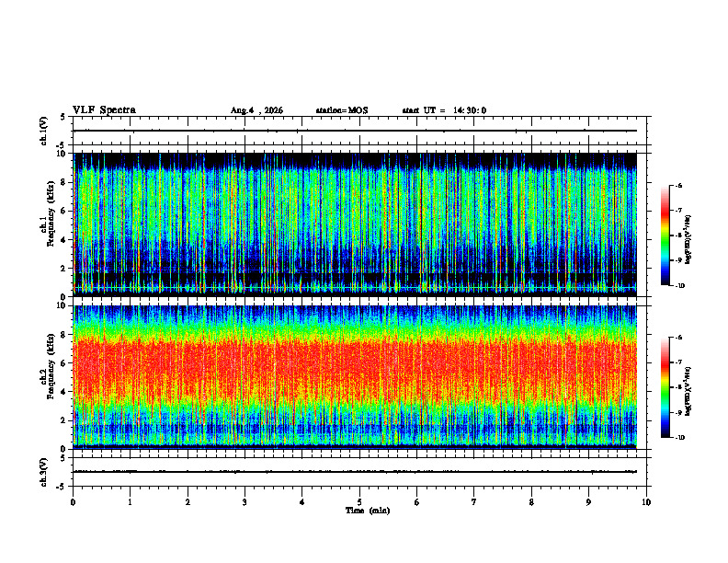Select the "ch.1(V)" axis label at top
Viewport: 728px width, 563px height.
pos(44,131)
